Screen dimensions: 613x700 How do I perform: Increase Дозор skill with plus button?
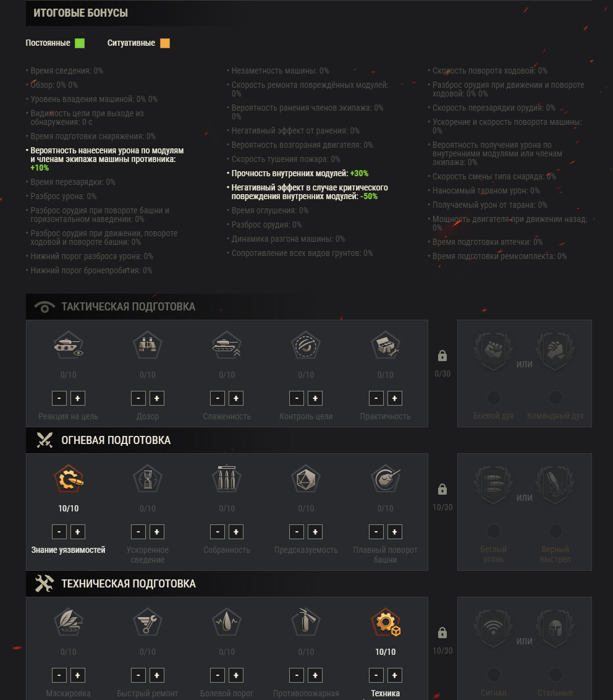pos(156,398)
